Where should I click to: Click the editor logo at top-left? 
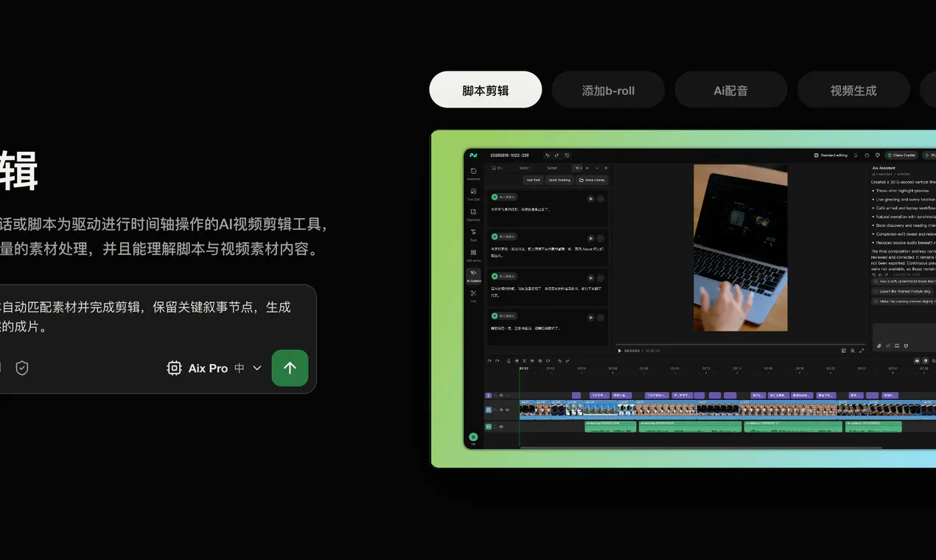coord(473,155)
